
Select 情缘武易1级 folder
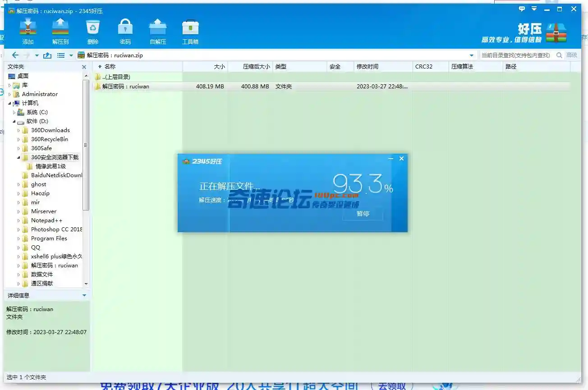[51, 166]
